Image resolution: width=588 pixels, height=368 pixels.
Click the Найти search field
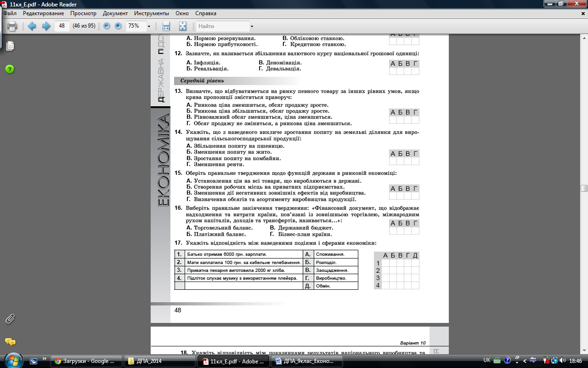[x=223, y=26]
